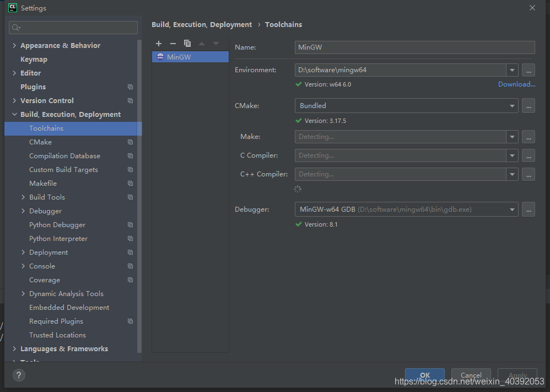Screen dimensions: 550x392
Task: Expand Debugger node in tree
Action: click(23, 211)
